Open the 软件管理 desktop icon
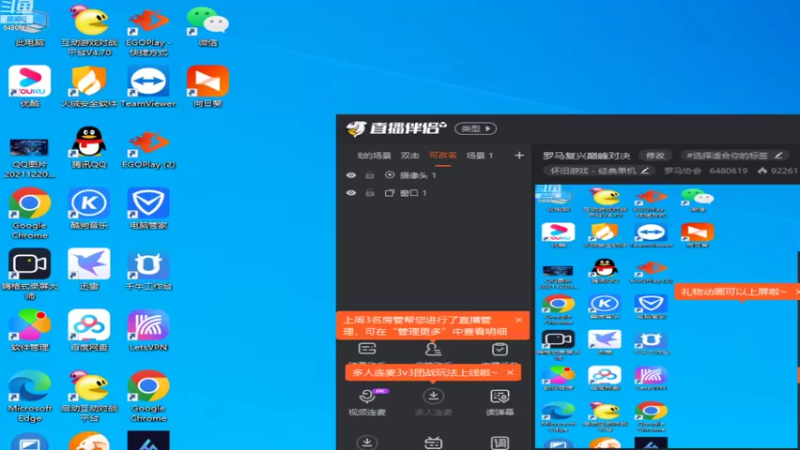Image resolution: width=800 pixels, height=450 pixels. (x=30, y=330)
